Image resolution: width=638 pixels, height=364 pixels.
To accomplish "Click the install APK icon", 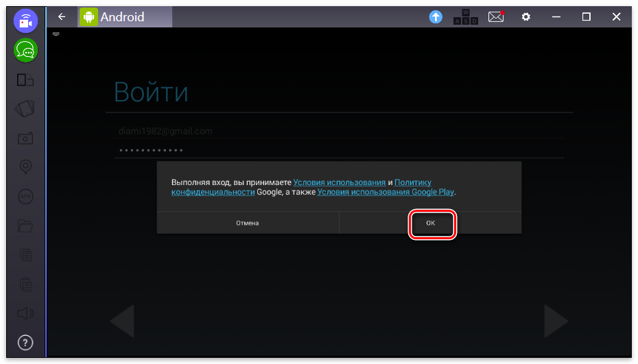I will pyautogui.click(x=25, y=196).
